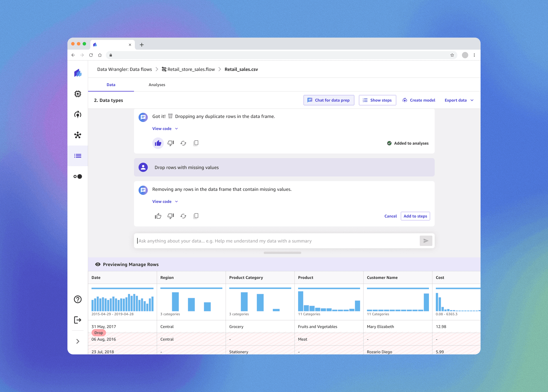
Task: Open the browser home page
Action: 100,55
